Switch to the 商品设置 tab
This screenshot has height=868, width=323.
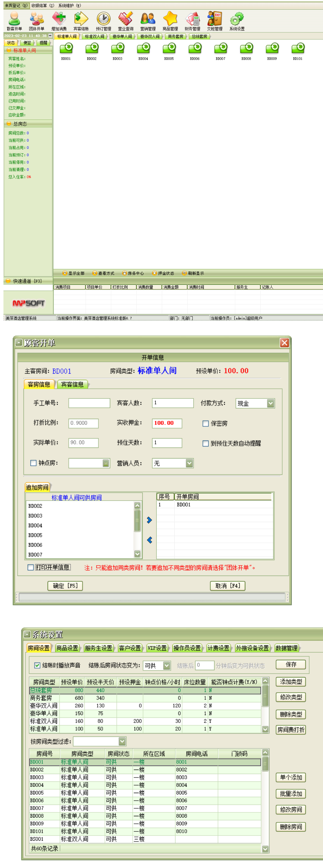[x=67, y=648]
